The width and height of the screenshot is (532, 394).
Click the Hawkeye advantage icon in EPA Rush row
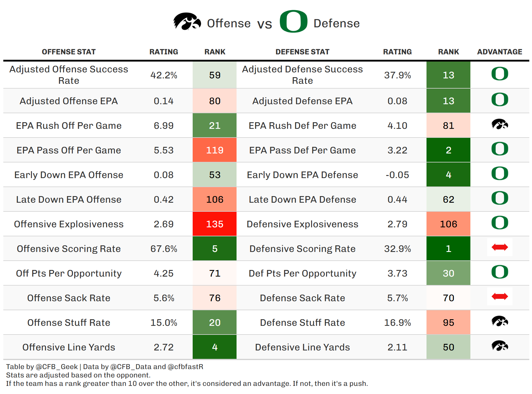[500, 124]
